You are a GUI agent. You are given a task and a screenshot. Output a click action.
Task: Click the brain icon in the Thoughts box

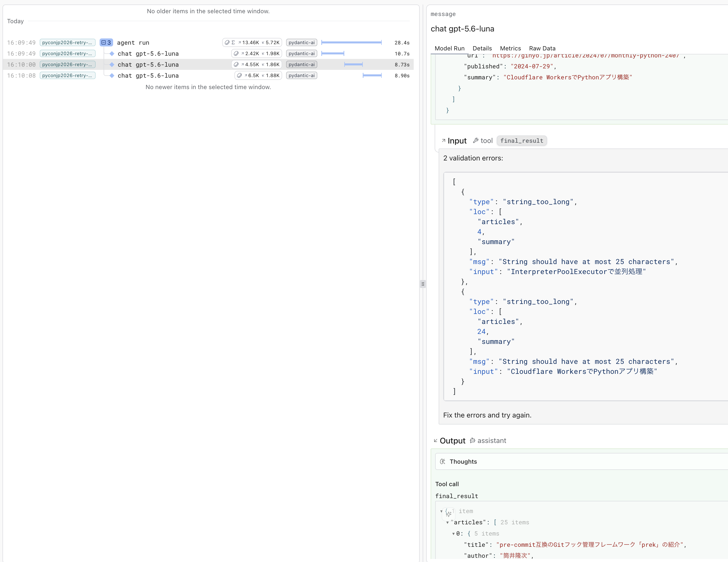tap(443, 461)
